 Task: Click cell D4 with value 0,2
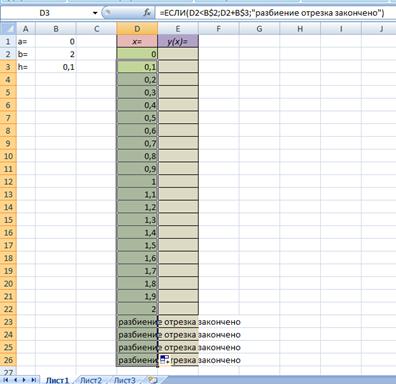137,80
